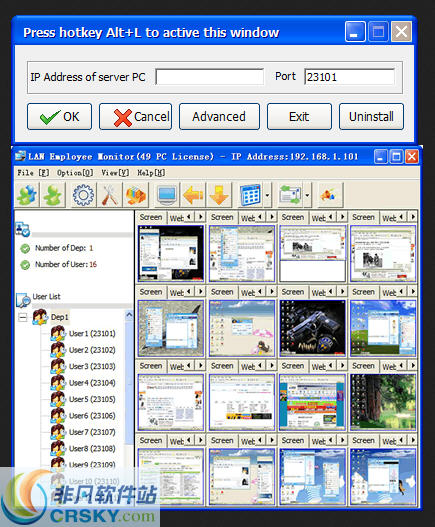Click the Number of Dep: 1 text
This screenshot has width=435, height=527.
click(64, 248)
